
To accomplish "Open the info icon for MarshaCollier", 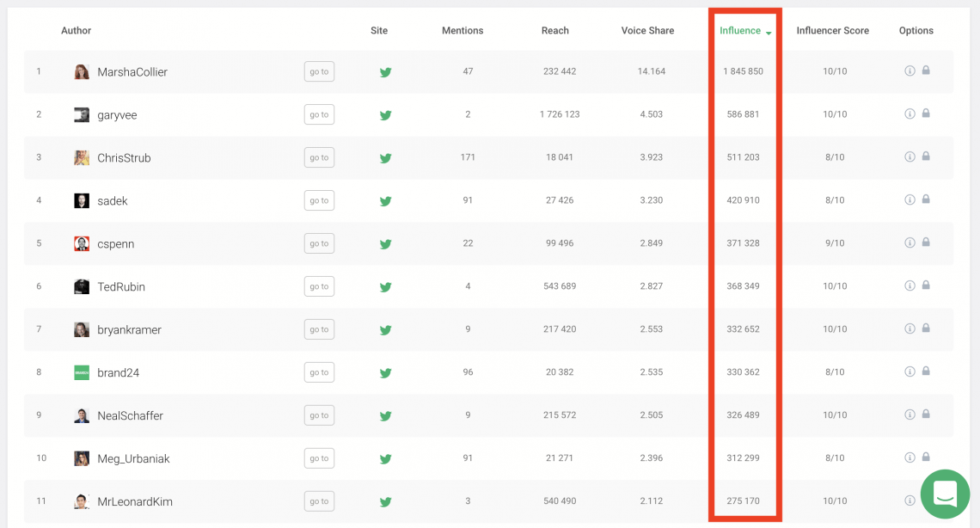I will [910, 71].
